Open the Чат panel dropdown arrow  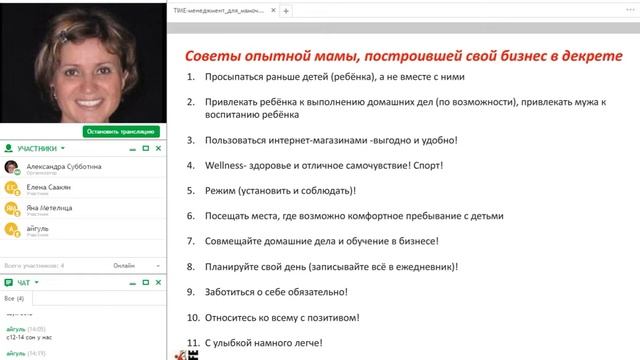coord(37,282)
